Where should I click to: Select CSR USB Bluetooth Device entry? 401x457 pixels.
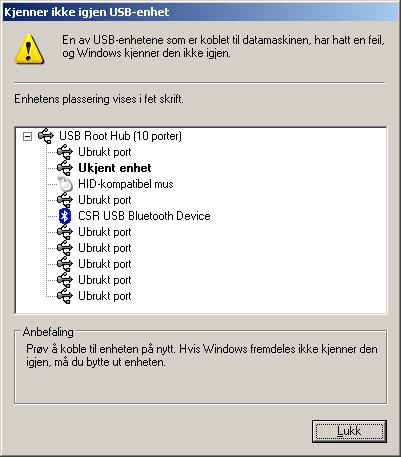pyautogui.click(x=144, y=216)
